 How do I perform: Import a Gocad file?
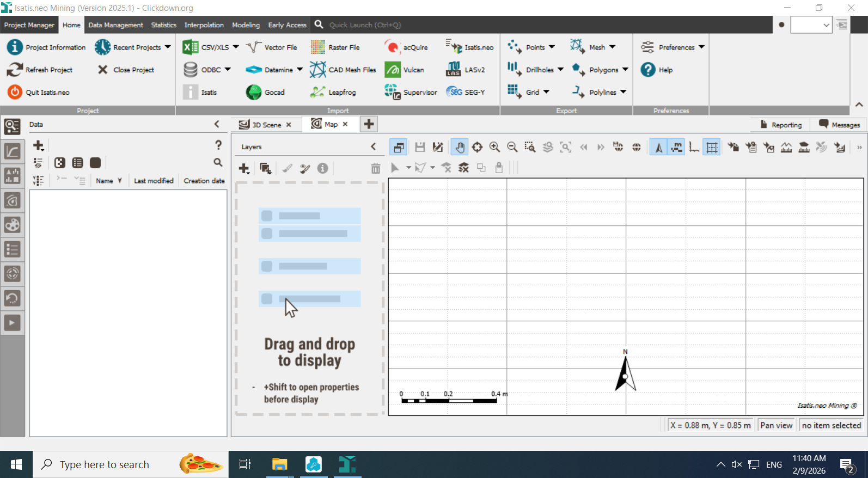[x=265, y=92]
